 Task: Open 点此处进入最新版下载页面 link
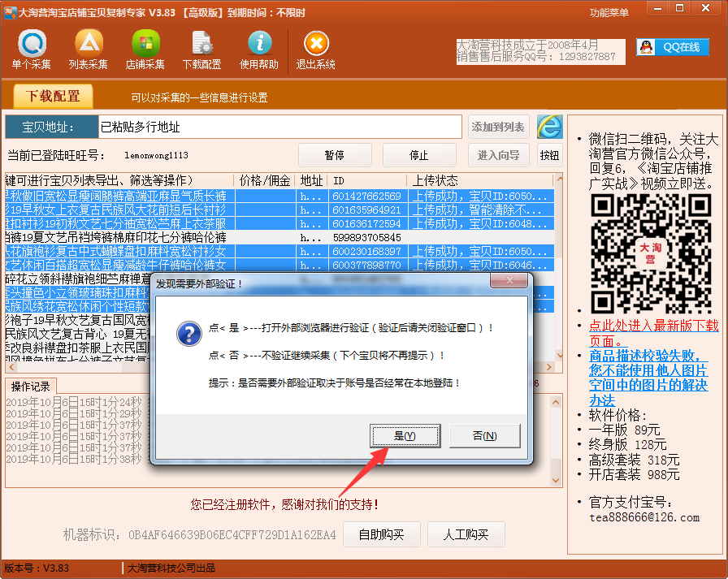click(x=654, y=333)
